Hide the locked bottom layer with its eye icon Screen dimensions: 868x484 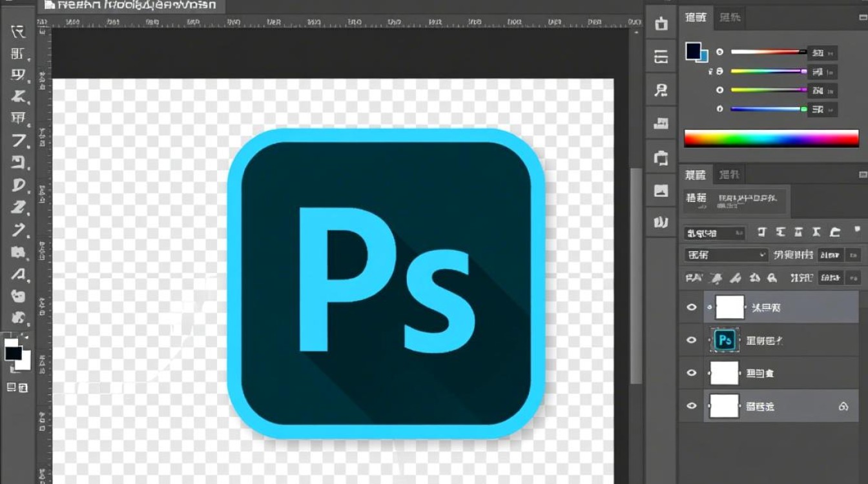click(x=692, y=406)
